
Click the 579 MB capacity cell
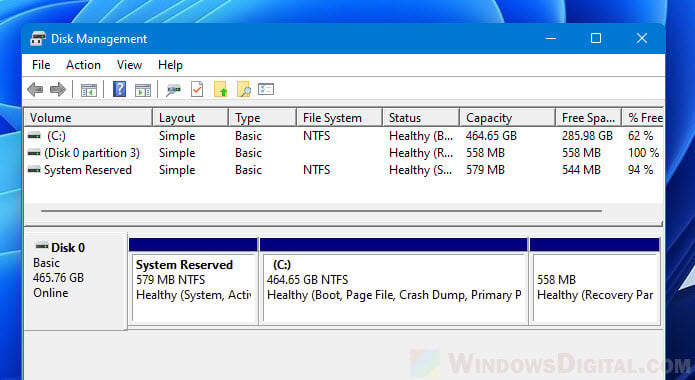(485, 170)
